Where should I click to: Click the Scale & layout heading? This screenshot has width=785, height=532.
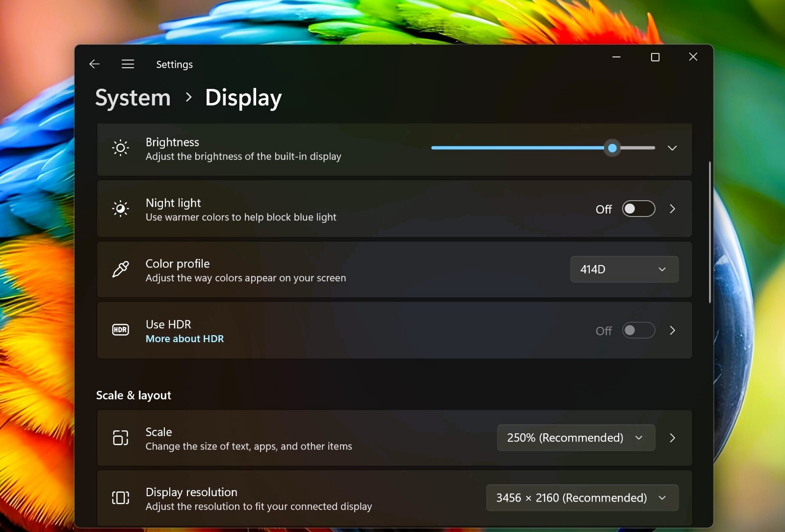pyautogui.click(x=133, y=395)
